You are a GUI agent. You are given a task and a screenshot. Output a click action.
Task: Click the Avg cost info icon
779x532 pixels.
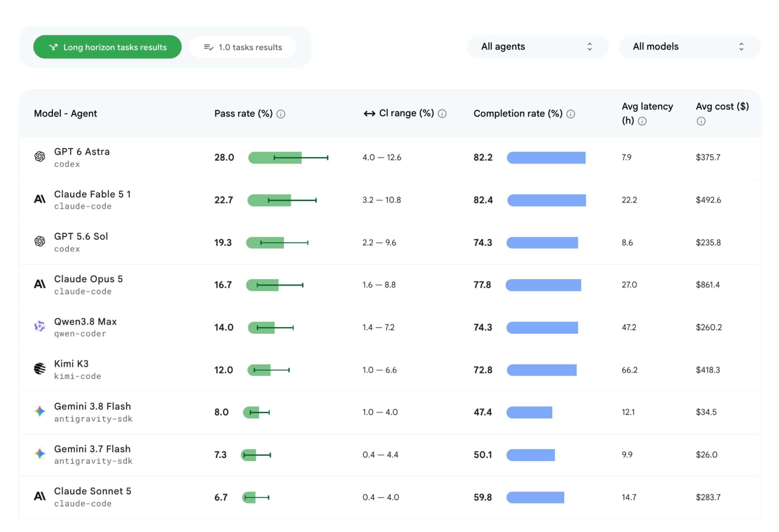(x=701, y=121)
